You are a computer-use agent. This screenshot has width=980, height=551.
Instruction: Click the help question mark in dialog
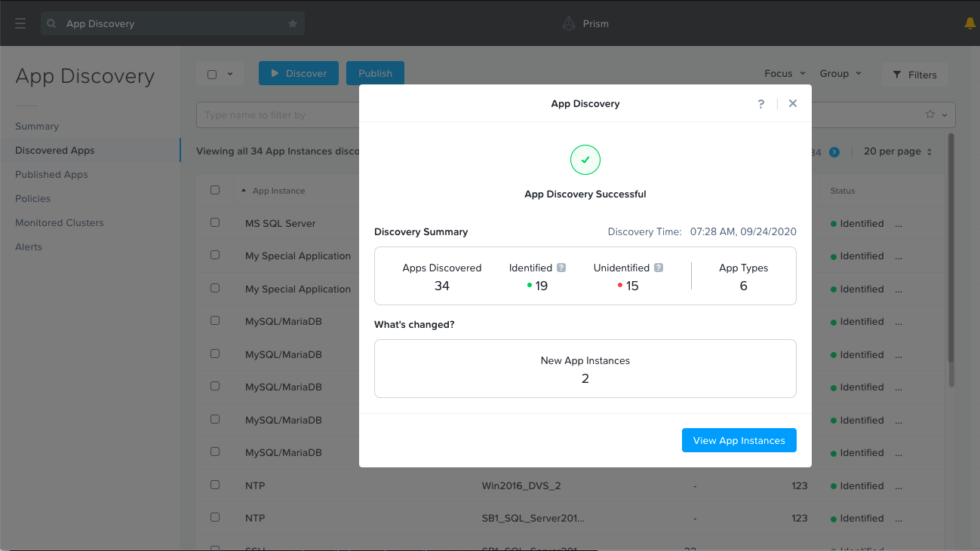click(x=761, y=104)
